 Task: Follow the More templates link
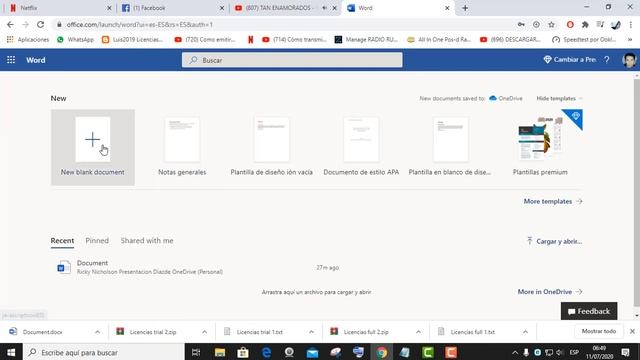(553, 201)
